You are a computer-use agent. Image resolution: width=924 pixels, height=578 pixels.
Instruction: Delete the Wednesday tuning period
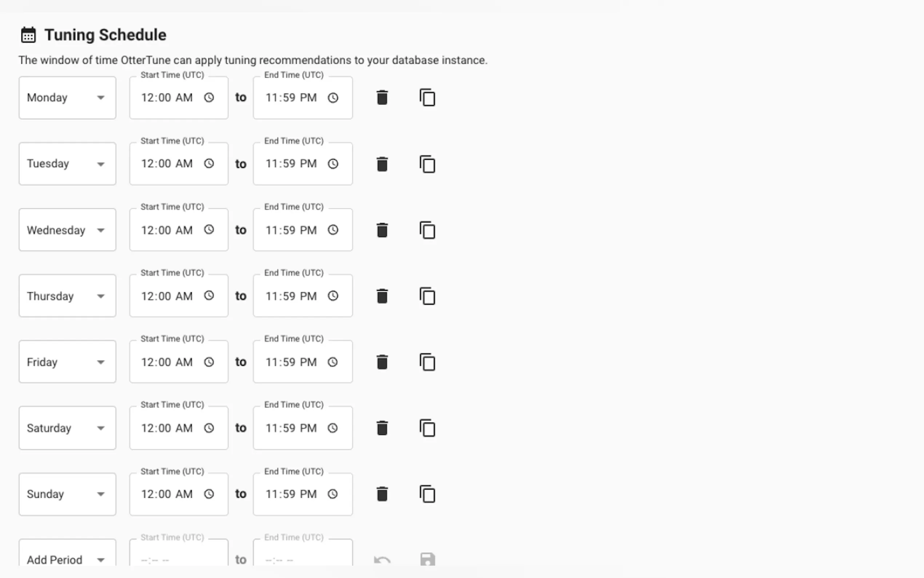coord(382,230)
